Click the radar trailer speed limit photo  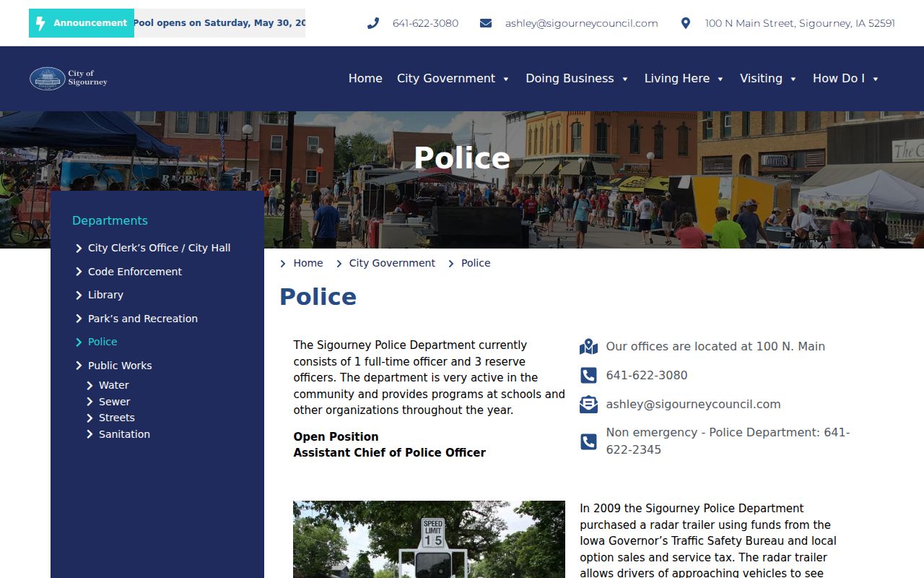coord(429,539)
